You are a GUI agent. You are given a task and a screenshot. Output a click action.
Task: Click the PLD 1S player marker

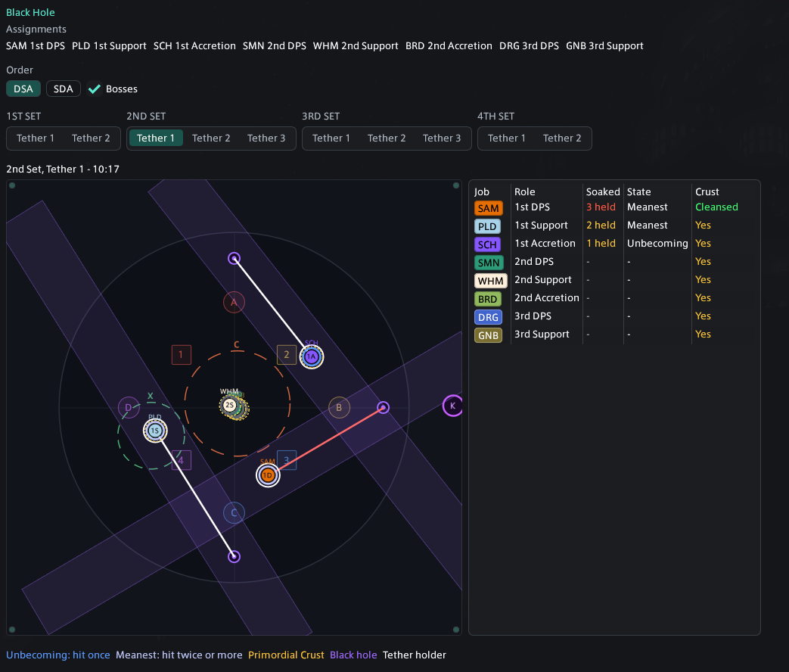pos(155,431)
